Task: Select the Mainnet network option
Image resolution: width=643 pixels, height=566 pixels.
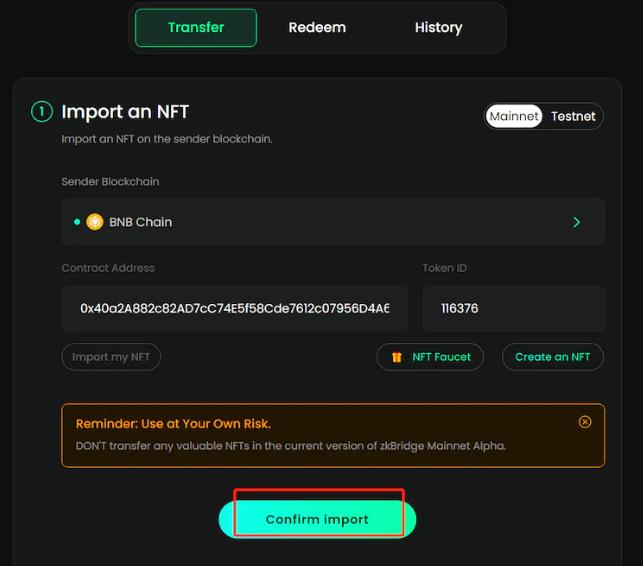Action: (x=514, y=116)
